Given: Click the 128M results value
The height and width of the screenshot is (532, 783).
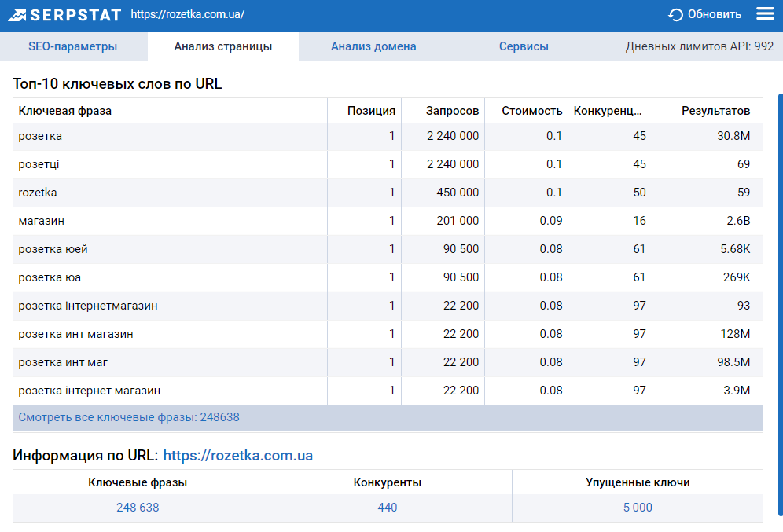Looking at the screenshot, I should click(735, 334).
